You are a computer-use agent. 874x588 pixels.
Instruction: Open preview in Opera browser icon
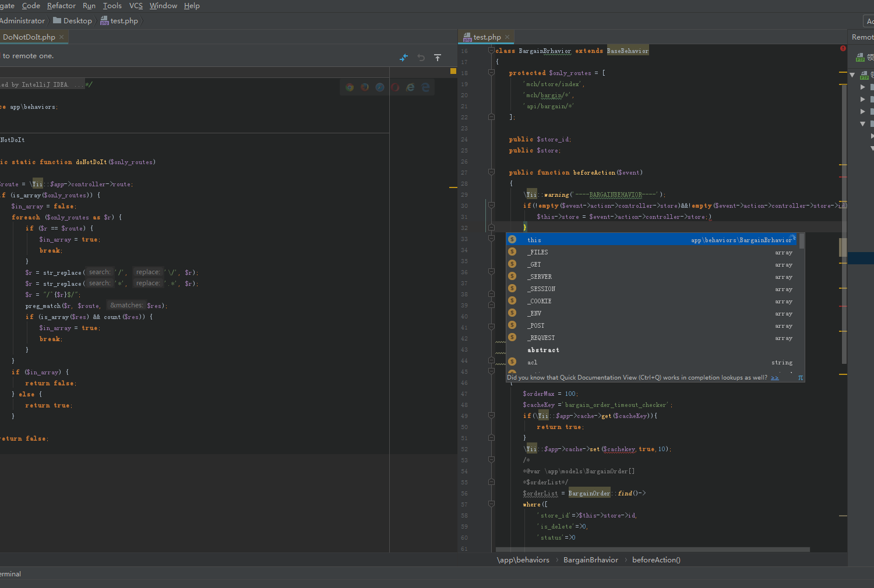pyautogui.click(x=395, y=87)
